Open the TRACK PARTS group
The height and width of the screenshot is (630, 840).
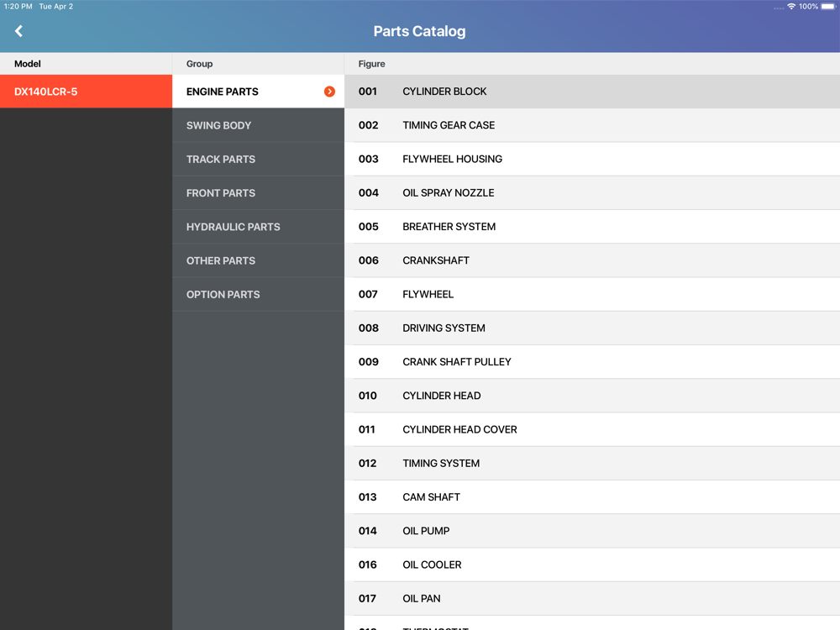258,159
